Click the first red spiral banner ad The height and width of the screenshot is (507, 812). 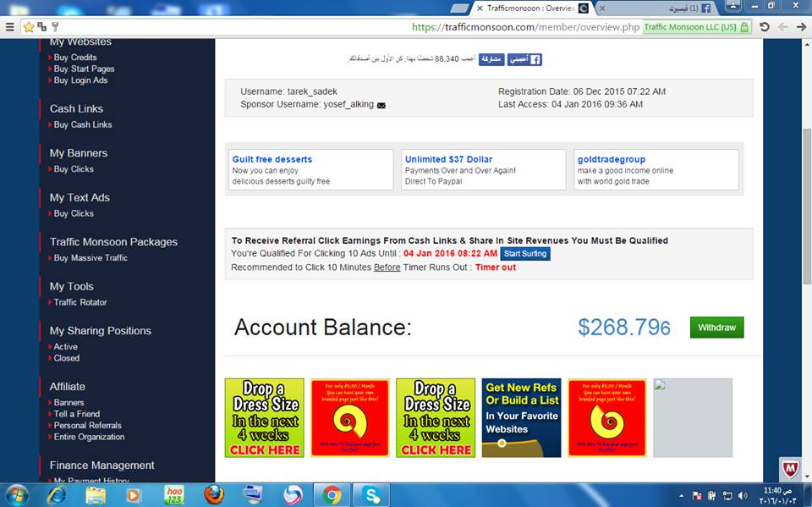tap(350, 418)
